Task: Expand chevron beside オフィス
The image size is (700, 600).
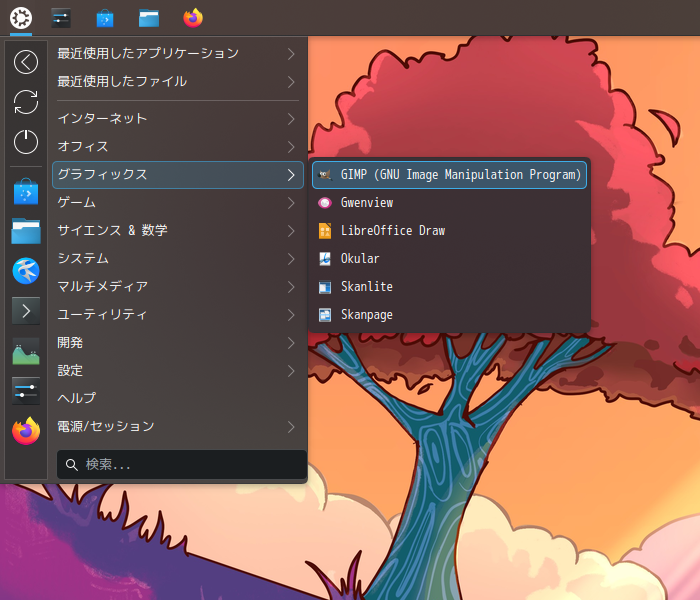Action: point(291,147)
